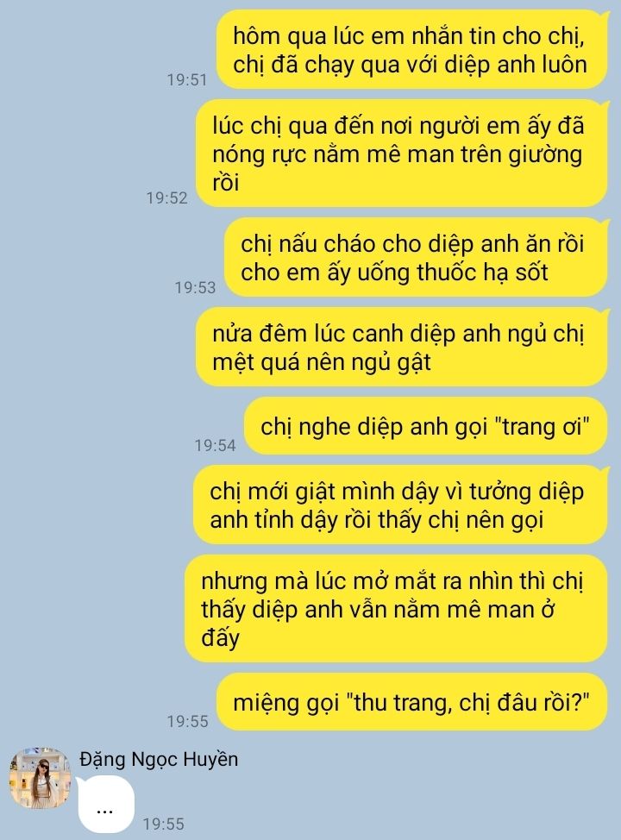
Task: Click the 19:52 timestamp
Action: (x=167, y=198)
